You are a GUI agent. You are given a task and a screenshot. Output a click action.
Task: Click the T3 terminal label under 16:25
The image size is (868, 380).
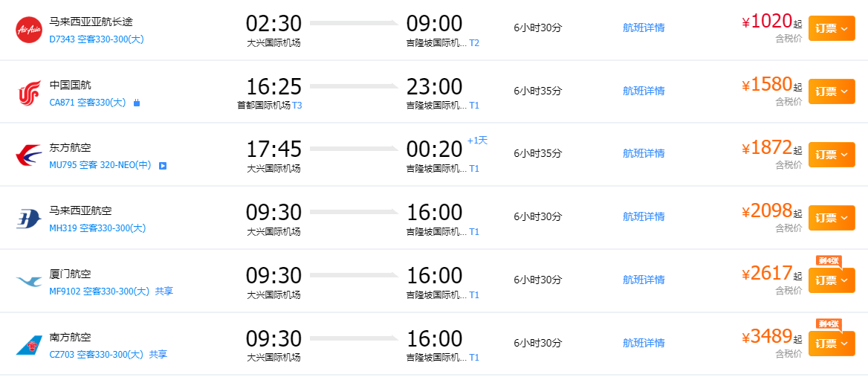297,106
